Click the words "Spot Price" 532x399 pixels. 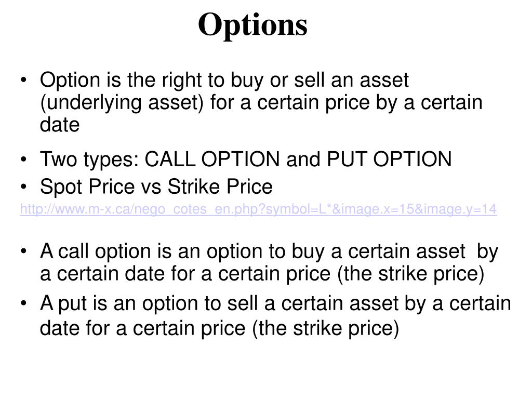pyautogui.click(x=87, y=187)
